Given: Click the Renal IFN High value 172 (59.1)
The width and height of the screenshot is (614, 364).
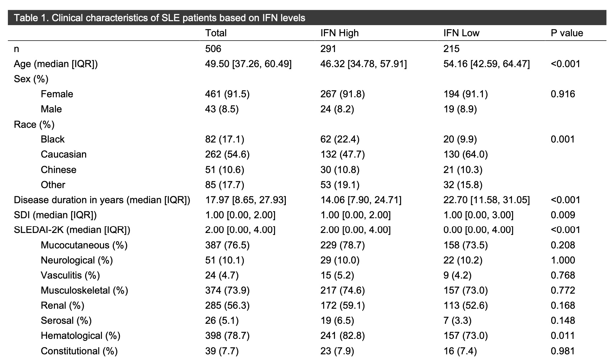Looking at the screenshot, I should [x=342, y=305].
